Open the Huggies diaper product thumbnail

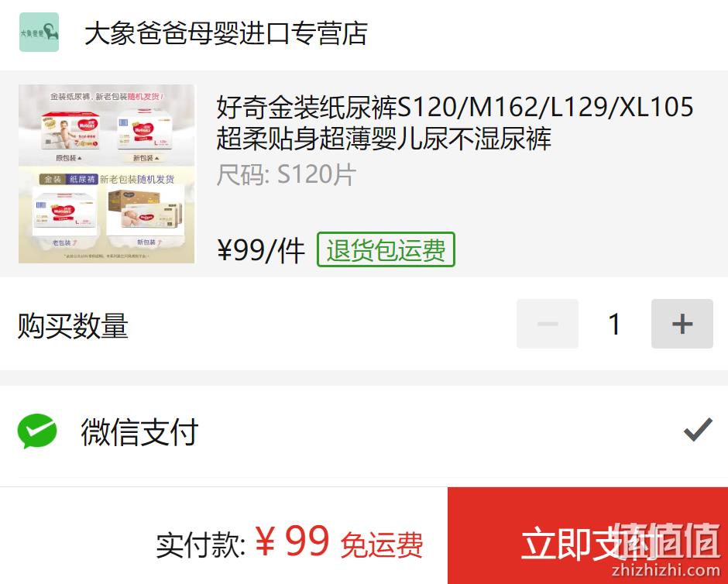pyautogui.click(x=107, y=173)
